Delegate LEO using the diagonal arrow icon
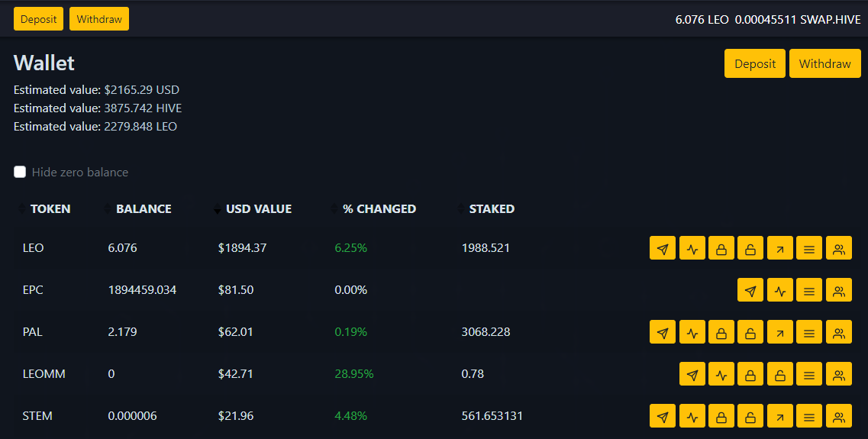868x439 pixels. [x=780, y=248]
